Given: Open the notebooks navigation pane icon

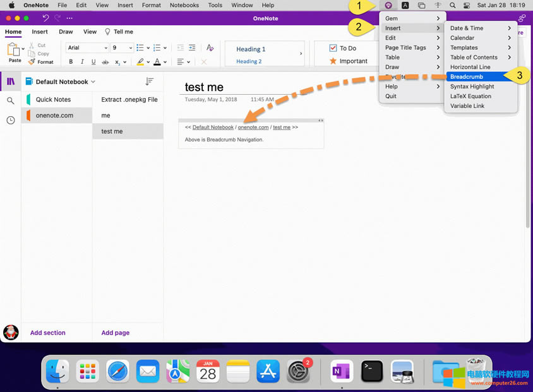Looking at the screenshot, I should click(x=11, y=81).
